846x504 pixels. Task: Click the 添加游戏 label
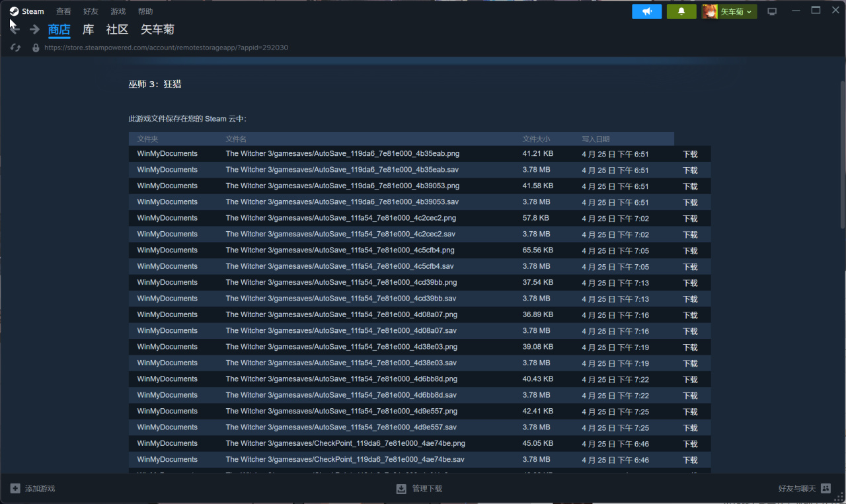(40, 489)
